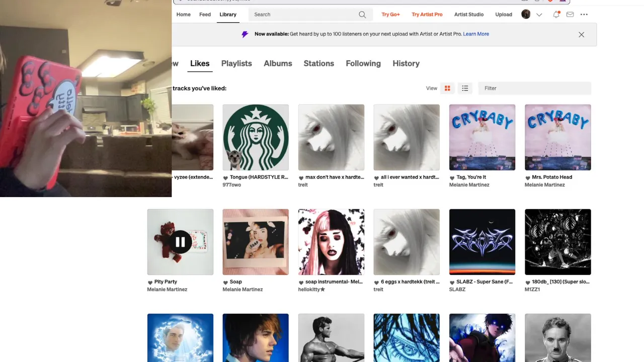Click the Filter input field
This screenshot has height=362, width=644.
(534, 88)
